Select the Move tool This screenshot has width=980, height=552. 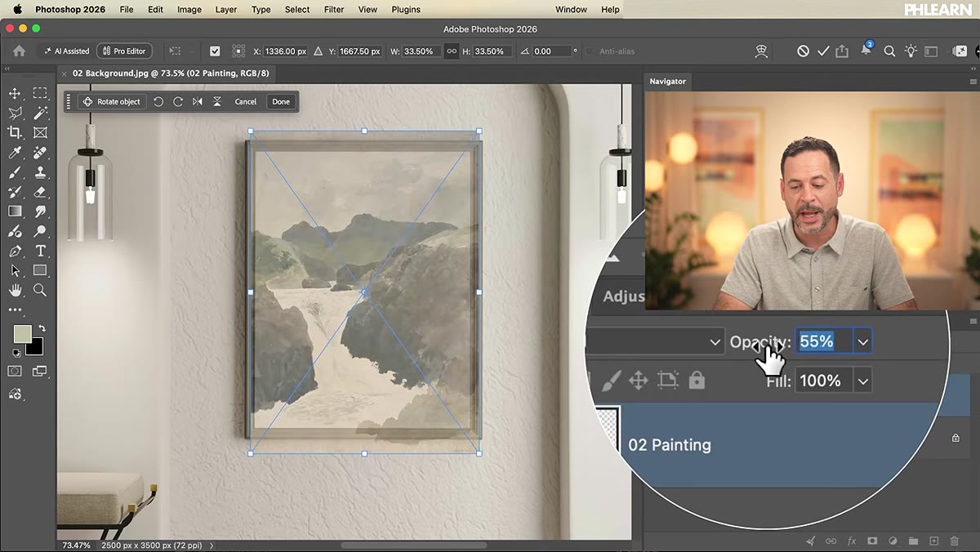(15, 93)
